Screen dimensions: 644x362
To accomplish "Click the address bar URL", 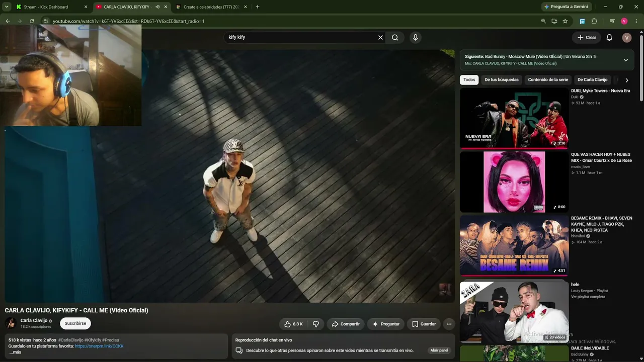I will tap(129, 21).
